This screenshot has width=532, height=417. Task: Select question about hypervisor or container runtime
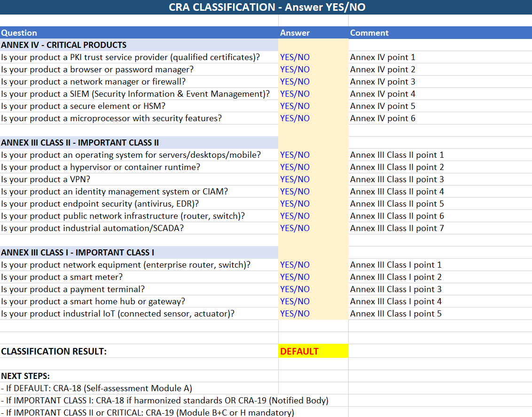pos(101,167)
